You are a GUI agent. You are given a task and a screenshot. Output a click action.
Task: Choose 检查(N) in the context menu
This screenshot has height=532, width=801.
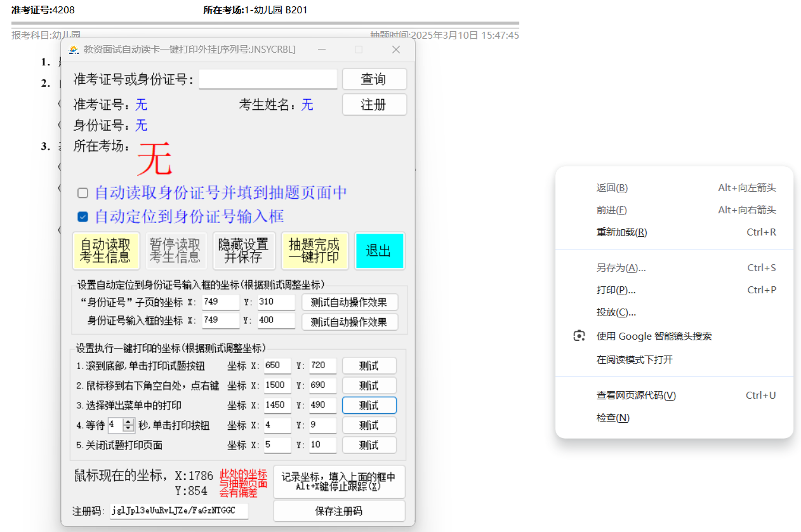coord(613,417)
